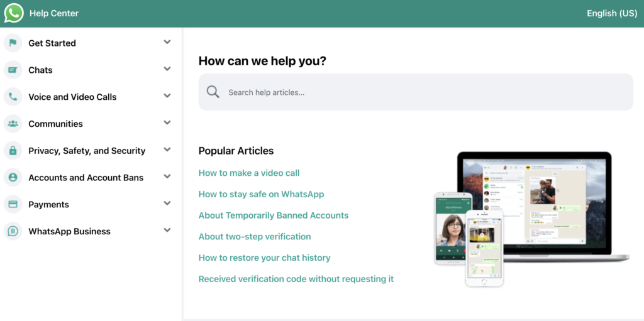Expand Privacy, Safety, and Security chevron
This screenshot has width=644, height=321.
[x=167, y=150]
